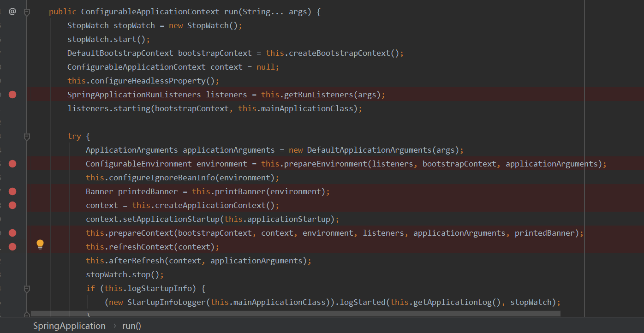Toggle breakpoint on the prepareEnvironment line
Image resolution: width=644 pixels, height=333 pixels.
click(12, 164)
